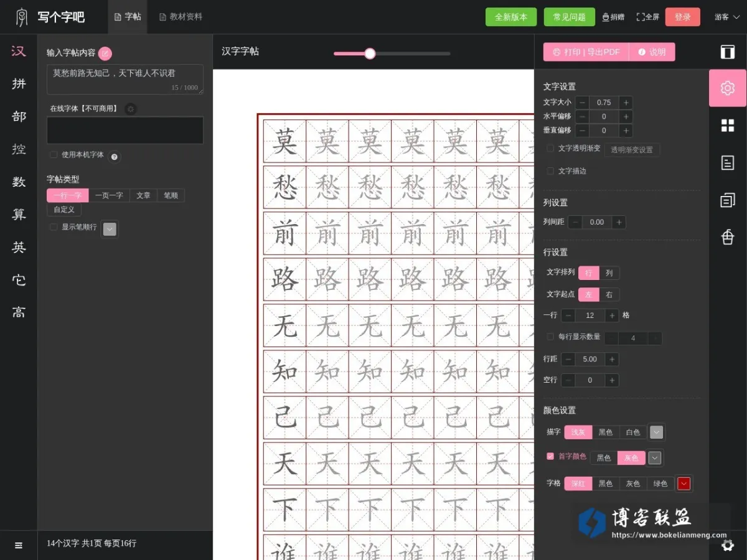The image size is (747, 560).
Task: Open the 在线字体 font selection box
Action: (125, 130)
